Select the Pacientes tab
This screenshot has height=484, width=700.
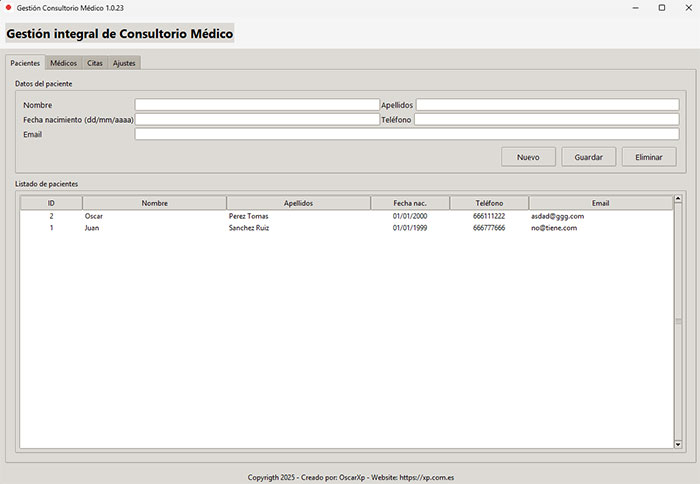(25, 63)
